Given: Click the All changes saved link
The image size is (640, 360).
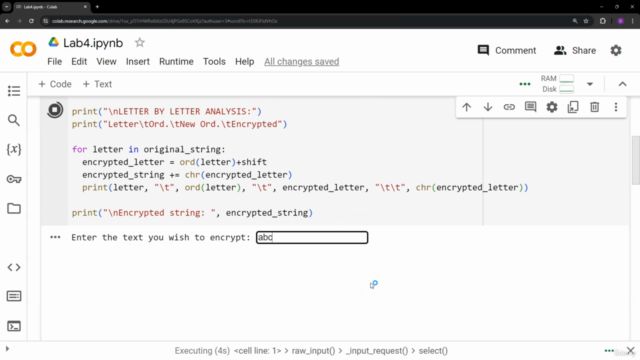Looking at the screenshot, I should pos(302,62).
